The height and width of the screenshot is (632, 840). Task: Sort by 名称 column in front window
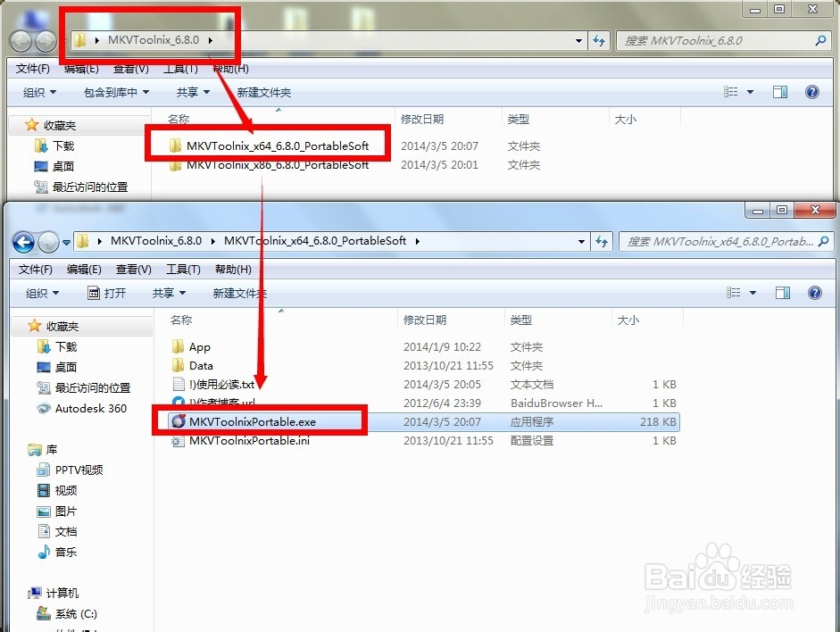point(181,320)
